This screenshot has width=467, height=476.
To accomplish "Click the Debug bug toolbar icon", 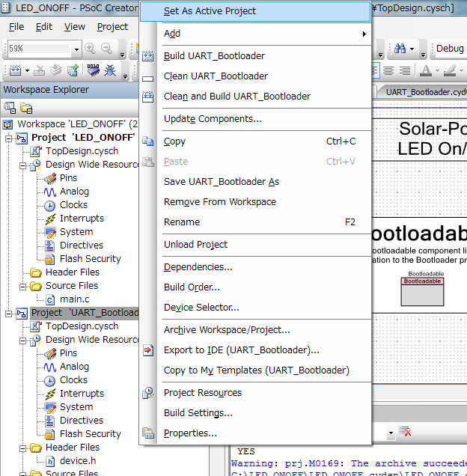I will (110, 70).
